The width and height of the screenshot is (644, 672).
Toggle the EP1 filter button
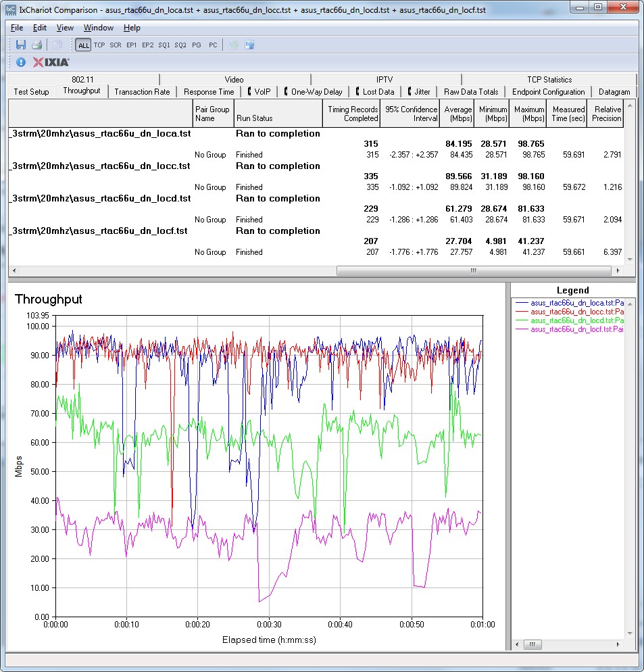(x=132, y=45)
